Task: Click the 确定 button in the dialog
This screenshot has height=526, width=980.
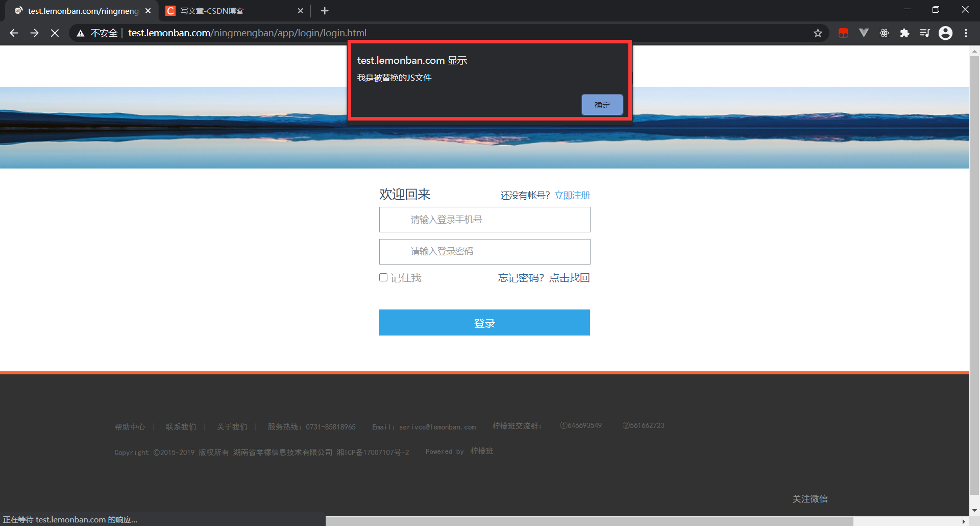Action: point(602,104)
